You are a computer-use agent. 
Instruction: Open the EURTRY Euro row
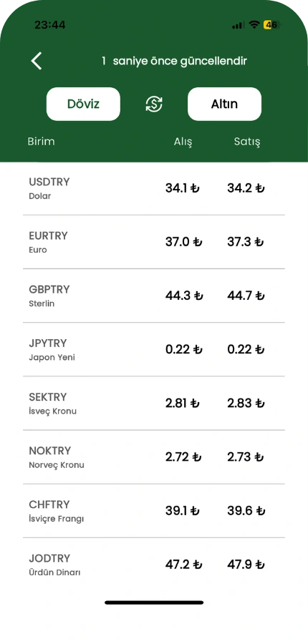(x=154, y=242)
